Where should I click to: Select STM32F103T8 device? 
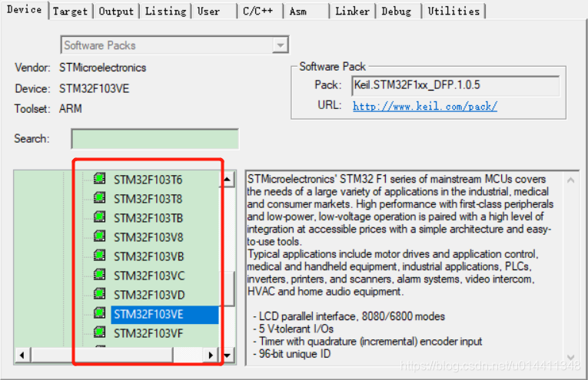[148, 199]
